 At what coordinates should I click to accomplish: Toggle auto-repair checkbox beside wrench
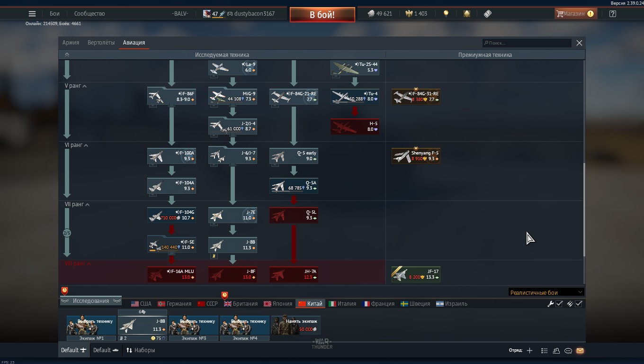pos(559,304)
